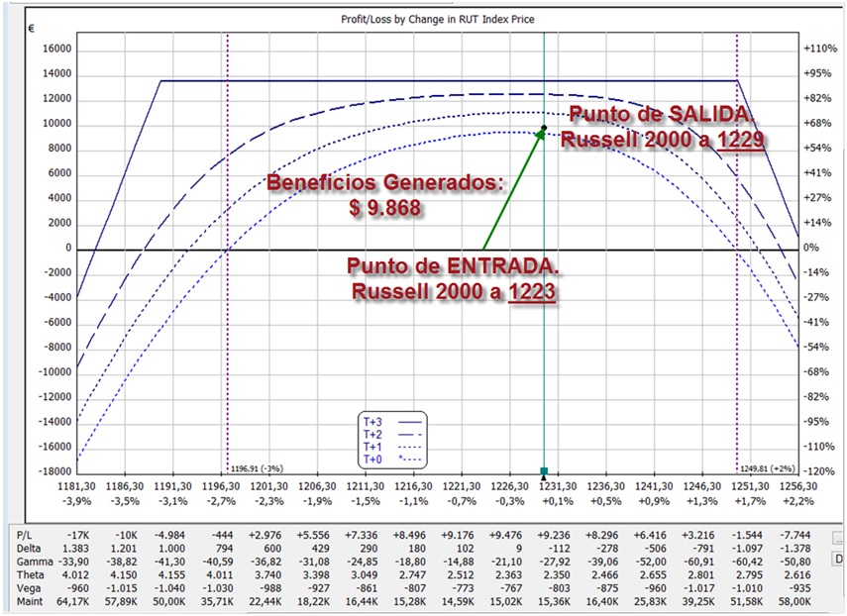Select the Theta row label
This screenshot has height=616, width=847.
click(x=30, y=574)
